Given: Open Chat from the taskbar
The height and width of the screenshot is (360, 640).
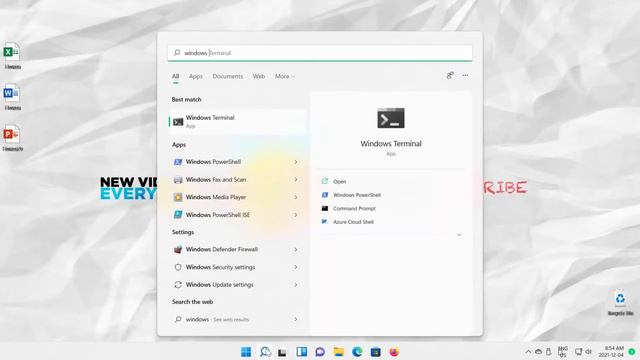Looking at the screenshot, I should pyautogui.click(x=320, y=352).
